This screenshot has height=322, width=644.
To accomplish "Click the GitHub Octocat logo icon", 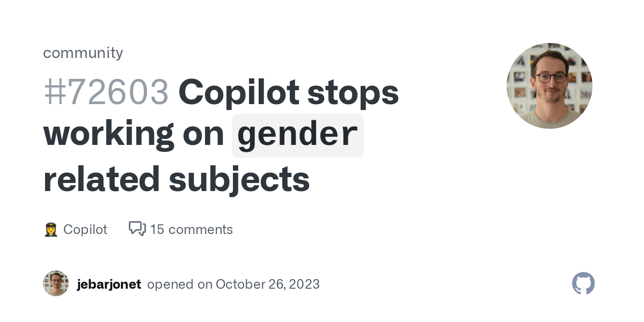I will 583,283.
